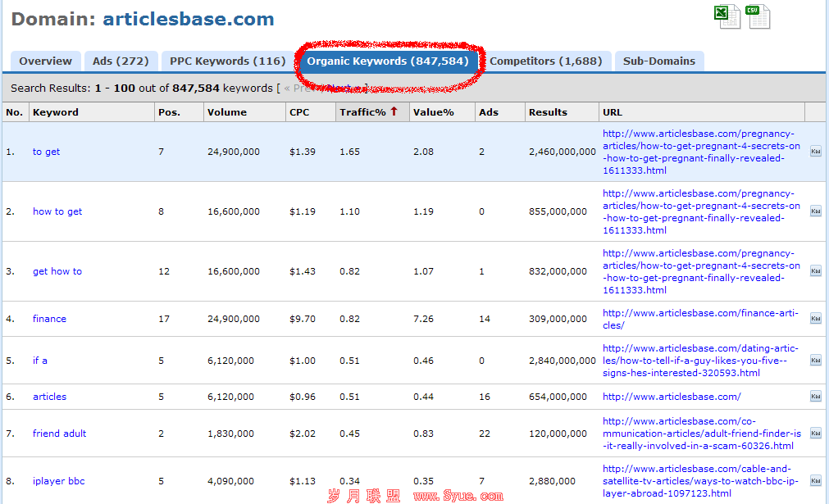This screenshot has width=829, height=504.
Task: Click the articlesbase.com domain title
Action: pos(188,19)
